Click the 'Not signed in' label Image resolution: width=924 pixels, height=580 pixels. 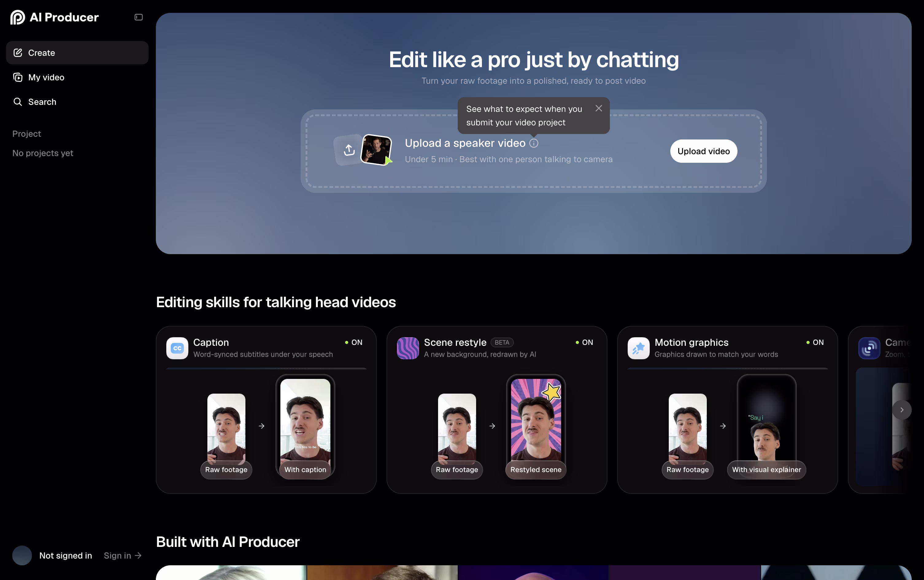click(66, 555)
